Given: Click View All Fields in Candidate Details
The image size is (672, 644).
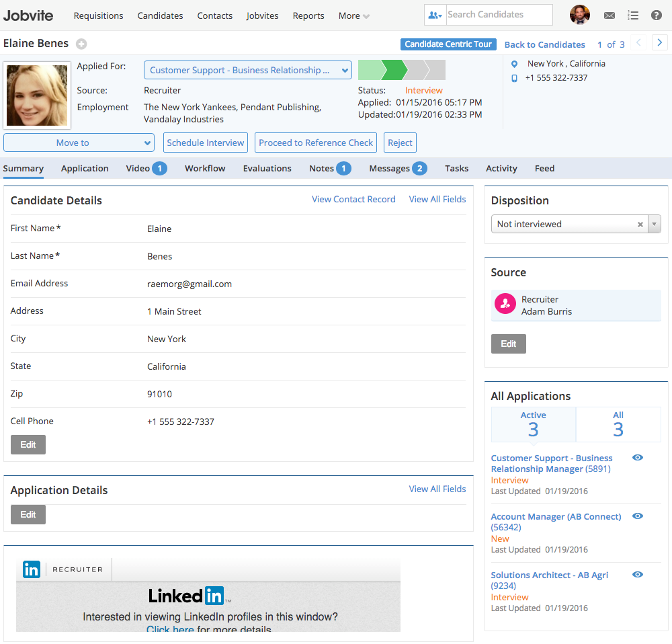Looking at the screenshot, I should pyautogui.click(x=437, y=200).
